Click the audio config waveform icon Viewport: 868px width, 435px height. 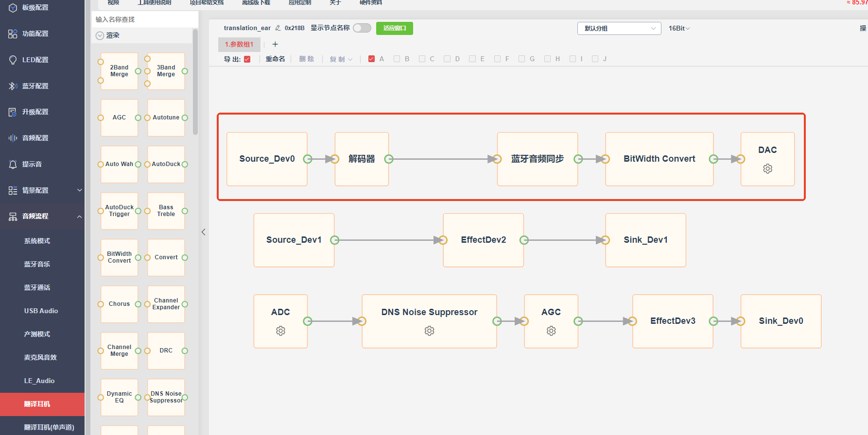tap(13, 138)
